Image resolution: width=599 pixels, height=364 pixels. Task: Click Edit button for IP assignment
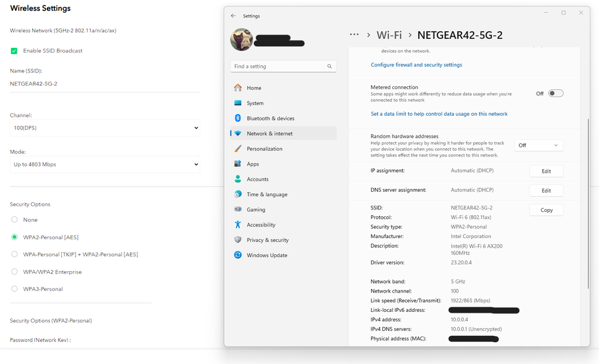pos(546,172)
